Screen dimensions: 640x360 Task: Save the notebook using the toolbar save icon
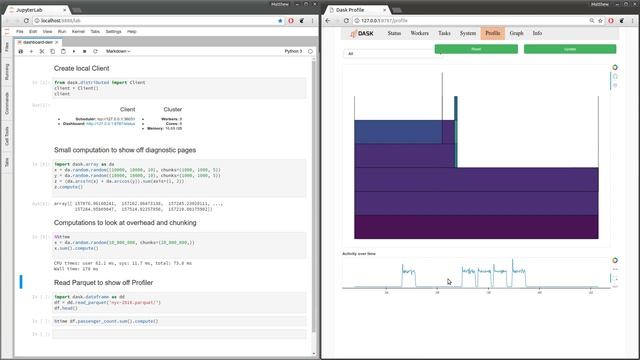20,51
